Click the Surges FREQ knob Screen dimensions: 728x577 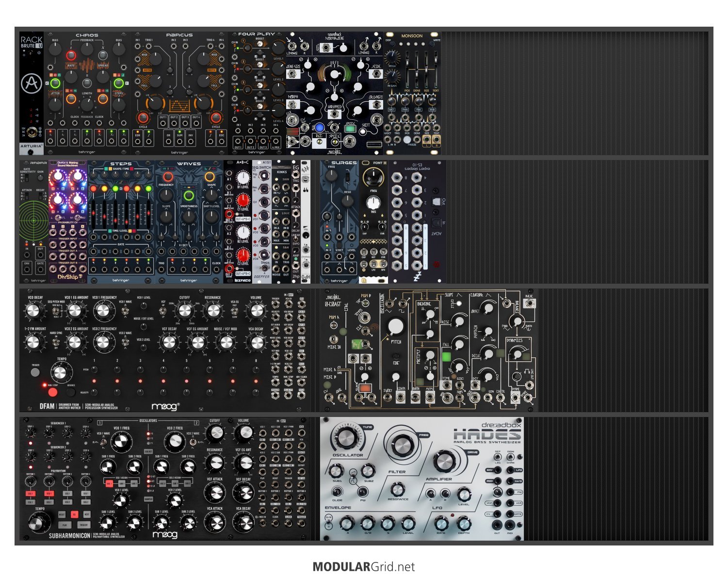(331, 176)
